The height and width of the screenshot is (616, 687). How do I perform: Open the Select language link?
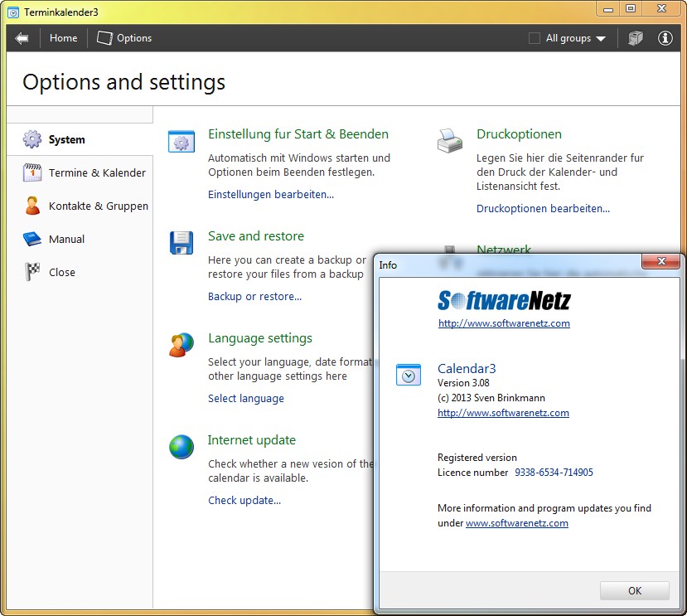click(x=246, y=399)
